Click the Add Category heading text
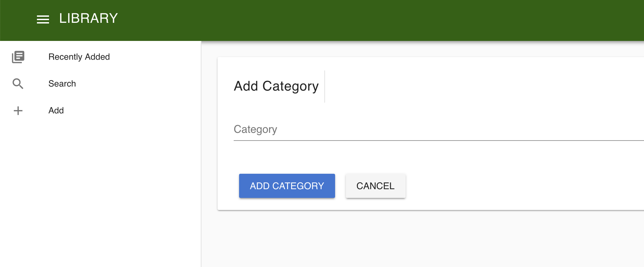This screenshot has width=644, height=267. (x=276, y=86)
